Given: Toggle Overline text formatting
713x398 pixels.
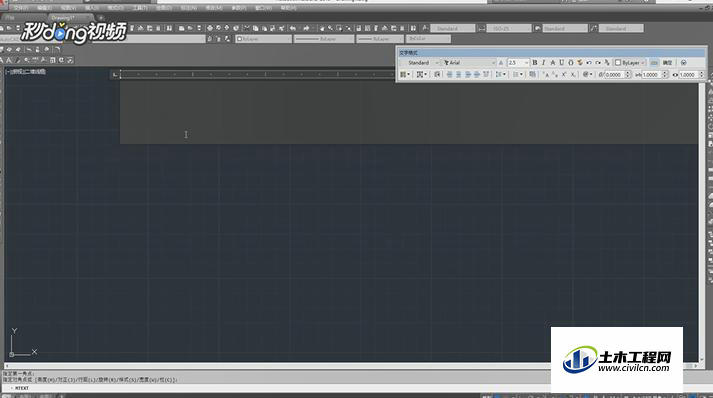Looking at the screenshot, I should [571, 63].
